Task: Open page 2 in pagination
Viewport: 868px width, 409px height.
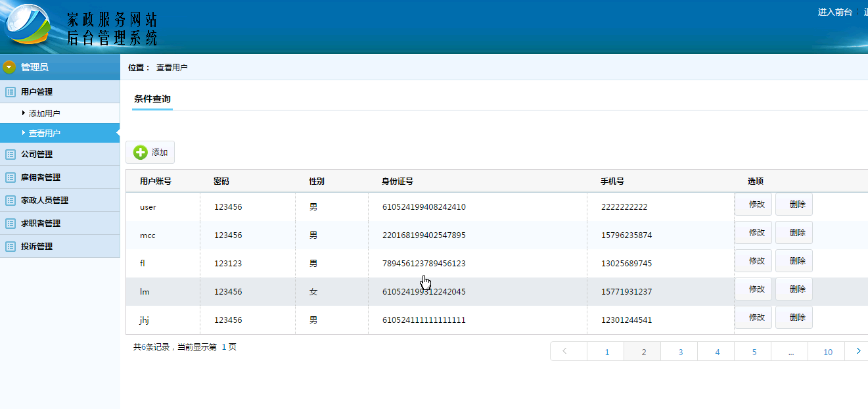Action: point(643,351)
